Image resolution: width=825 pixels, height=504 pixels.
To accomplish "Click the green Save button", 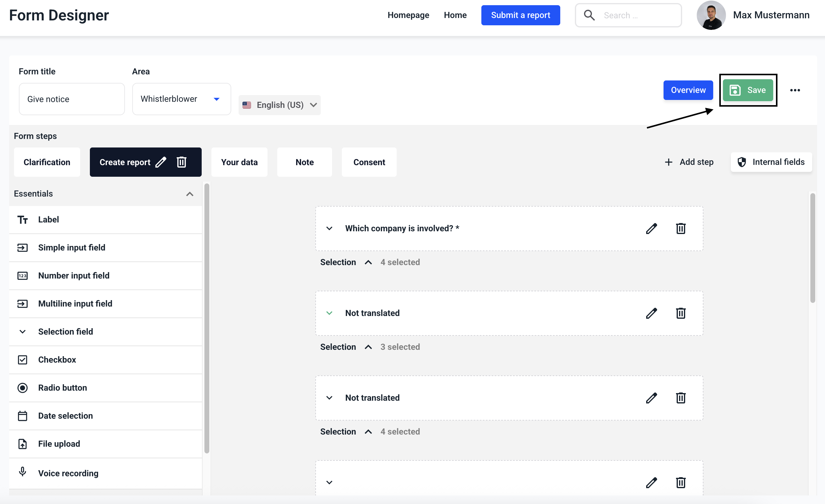I will pos(748,90).
